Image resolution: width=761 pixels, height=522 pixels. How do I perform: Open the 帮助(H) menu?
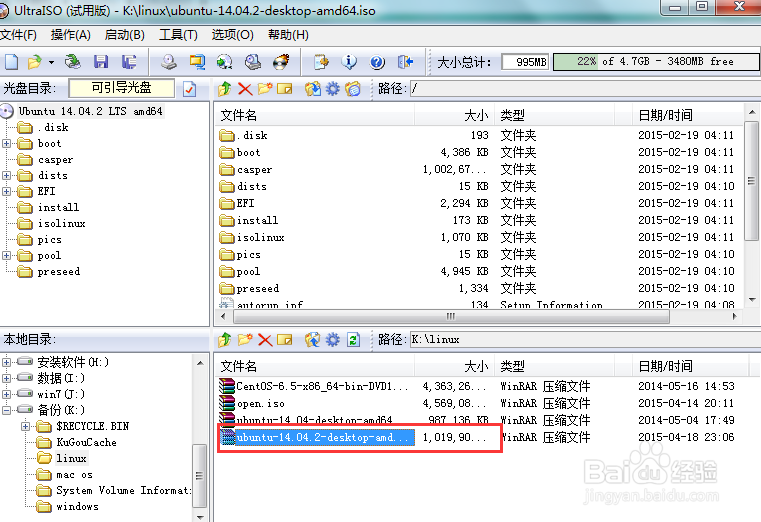coord(288,35)
